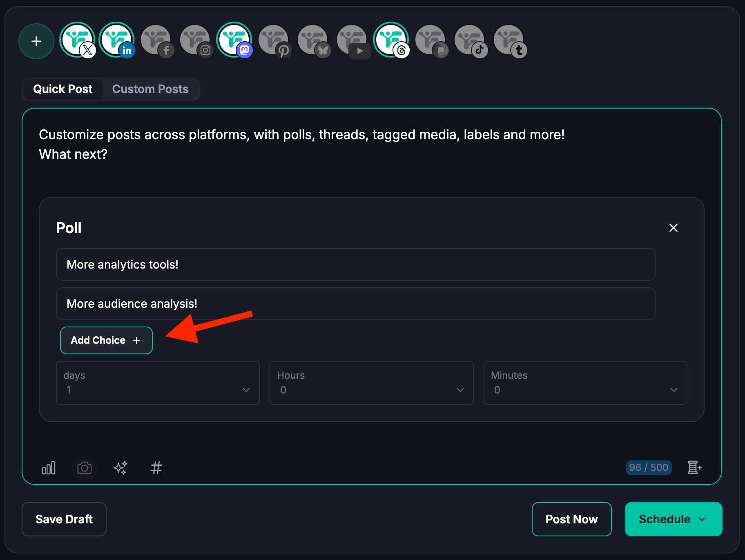The height and width of the screenshot is (560, 745).
Task: Click the add thread icon beside character counter
Action: (x=694, y=468)
